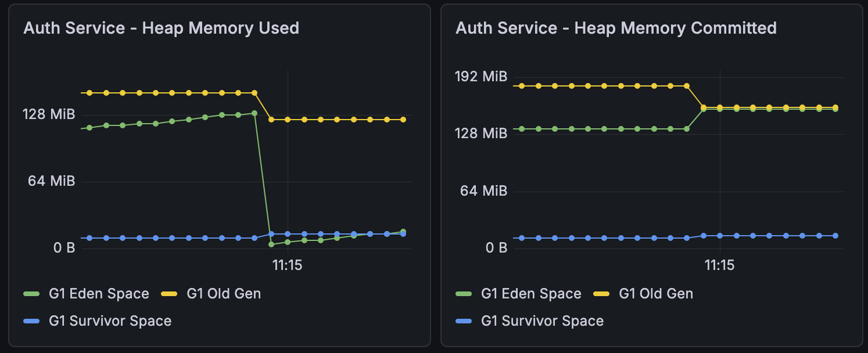The image size is (868, 353).
Task: Toggle G1 Survivor Space series label in Committed panel
Action: pyautogui.click(x=542, y=321)
